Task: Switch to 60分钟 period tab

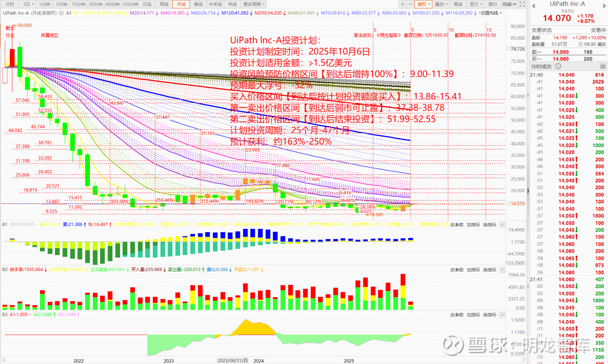Action: (x=113, y=4)
